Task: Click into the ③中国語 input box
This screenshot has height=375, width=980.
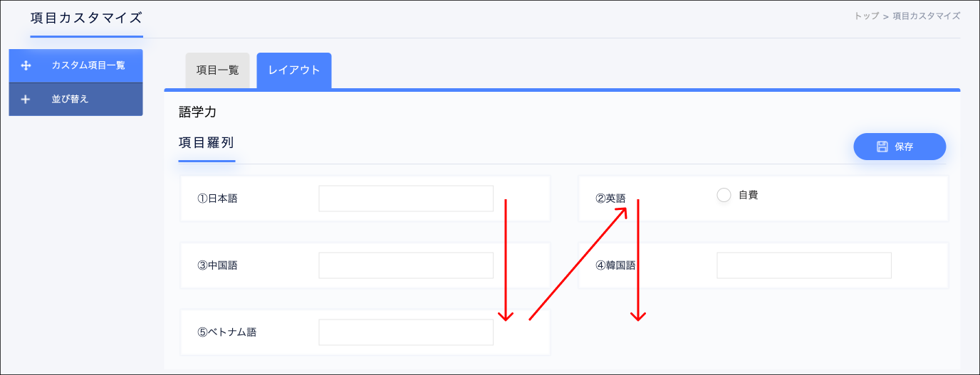Action: coord(405,265)
